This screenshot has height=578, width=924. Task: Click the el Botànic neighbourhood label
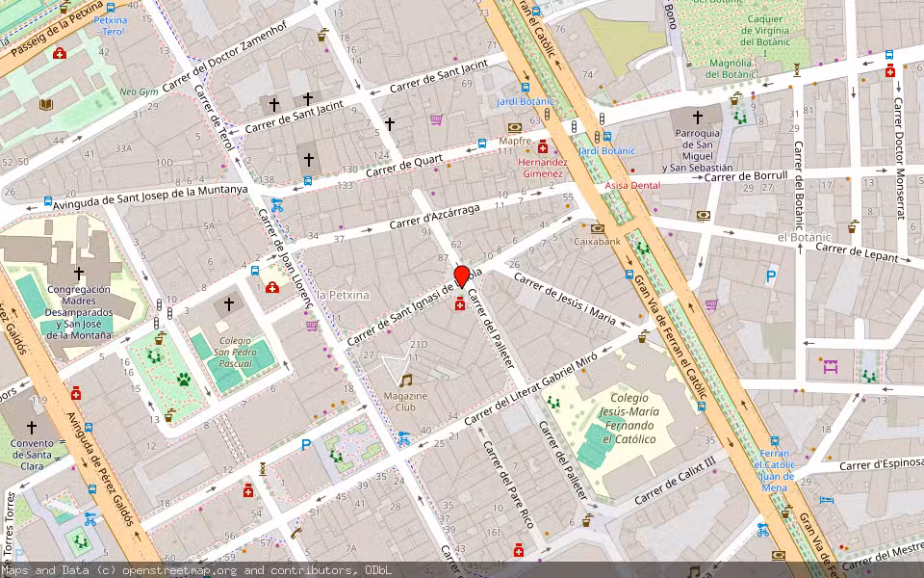click(x=805, y=237)
